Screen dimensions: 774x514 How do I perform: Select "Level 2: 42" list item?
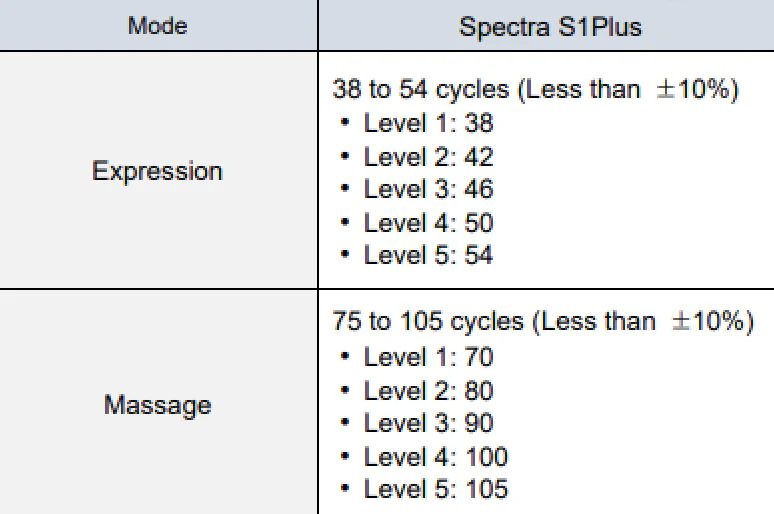pyautogui.click(x=428, y=157)
